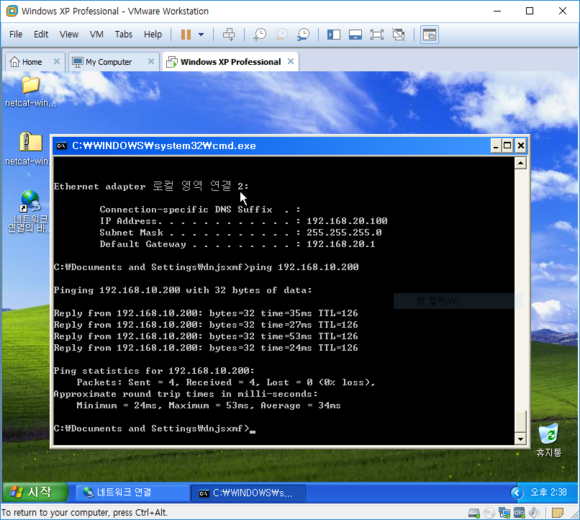The image size is (580, 520).
Task: Click the sound card status icon
Action: 533,512
